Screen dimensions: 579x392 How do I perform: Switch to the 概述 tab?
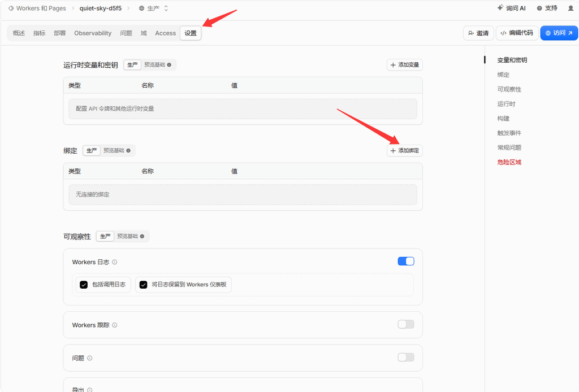pyautogui.click(x=19, y=33)
